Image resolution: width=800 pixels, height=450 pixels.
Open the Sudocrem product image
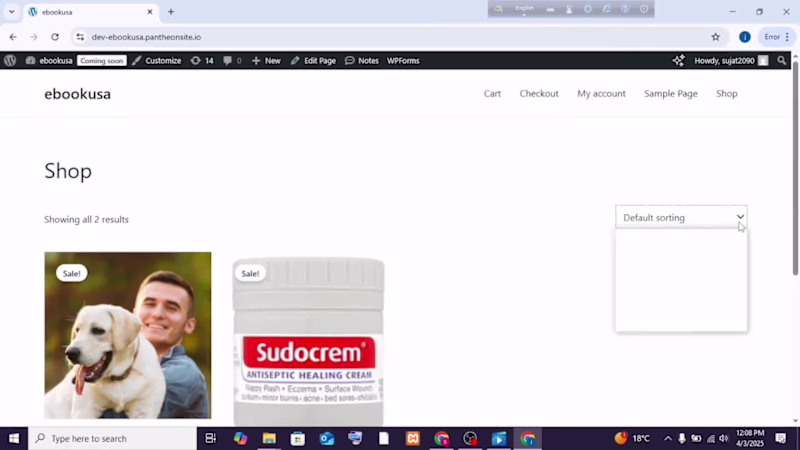click(309, 341)
